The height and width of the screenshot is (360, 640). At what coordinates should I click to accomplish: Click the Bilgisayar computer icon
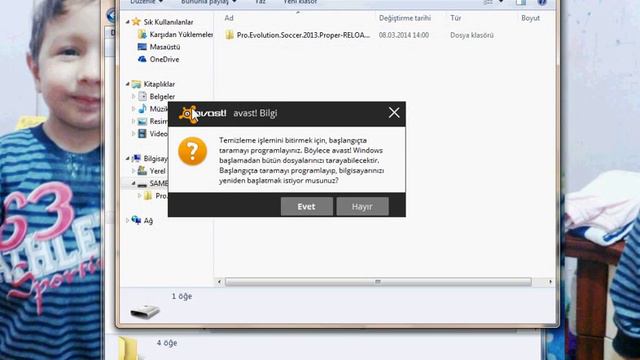[136, 158]
